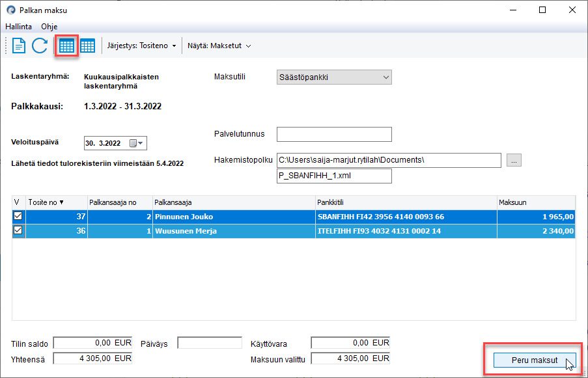The height and width of the screenshot is (378, 588).
Task: Click the Palkansaaja no column header
Action: 120,202
